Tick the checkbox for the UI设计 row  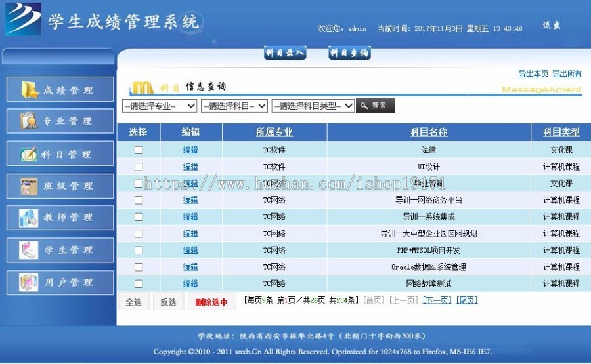(x=139, y=167)
